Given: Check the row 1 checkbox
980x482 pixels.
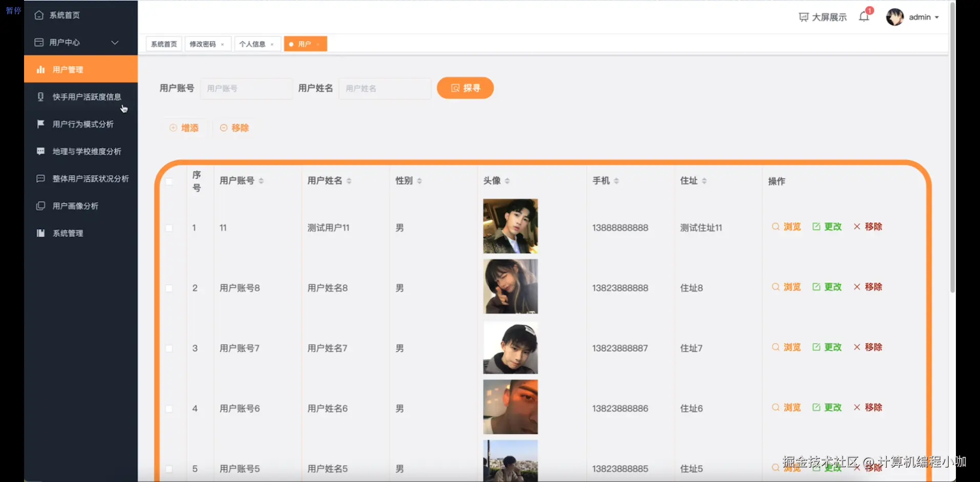Looking at the screenshot, I should 169,228.
